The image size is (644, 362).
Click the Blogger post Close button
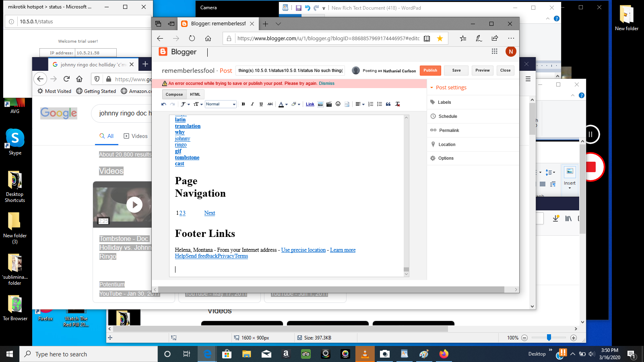pyautogui.click(x=506, y=70)
